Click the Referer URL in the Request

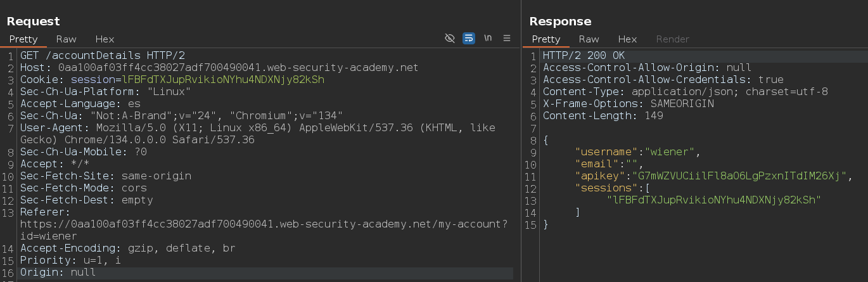tap(264, 230)
